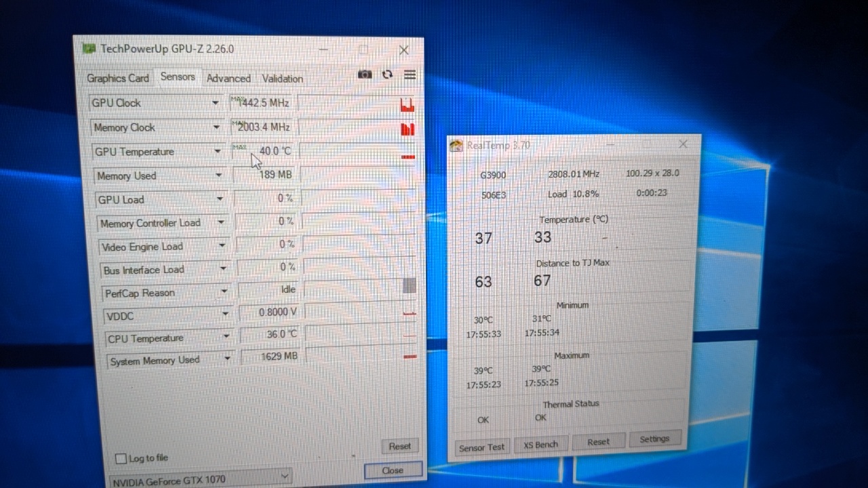Click the PerfCap Reason graph bar
Image resolution: width=868 pixels, height=488 pixels.
coord(409,286)
